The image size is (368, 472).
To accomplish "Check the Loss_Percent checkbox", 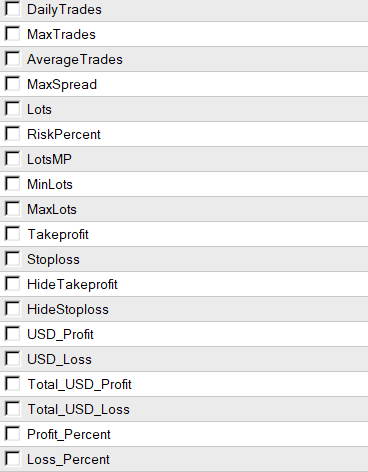I will click(x=13, y=459).
